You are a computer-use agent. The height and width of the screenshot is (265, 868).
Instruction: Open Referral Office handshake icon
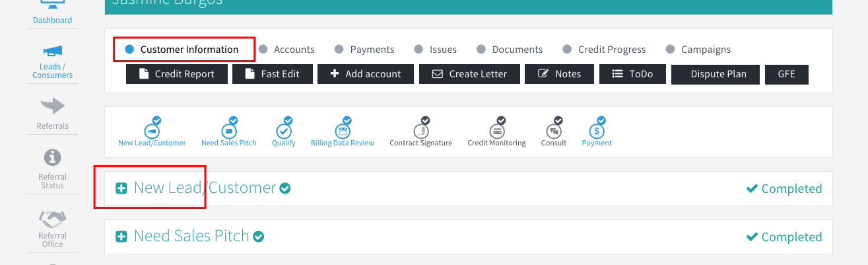pos(52,219)
